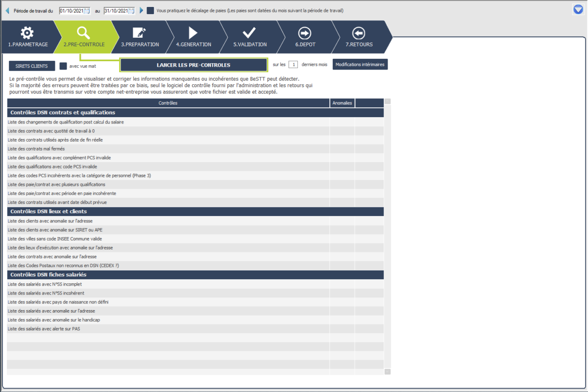Open calendar picker for end date

[x=132, y=11]
